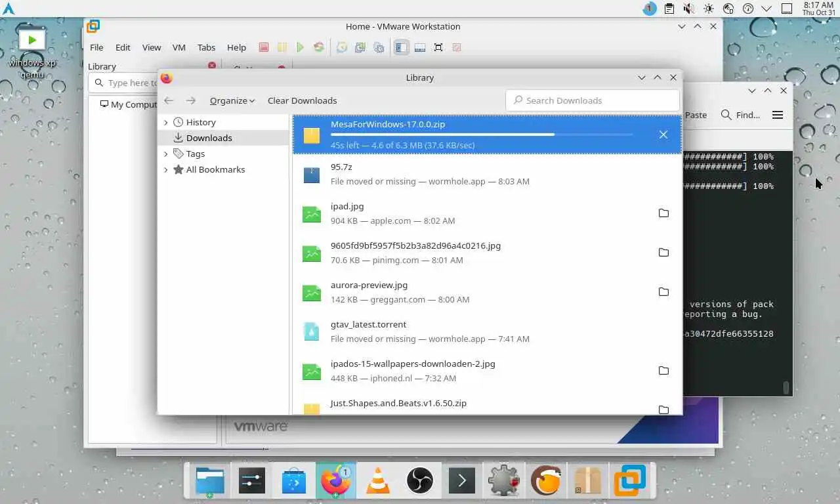Image resolution: width=840 pixels, height=504 pixels.
Task: Focus the Search Downloads field
Action: pyautogui.click(x=593, y=100)
